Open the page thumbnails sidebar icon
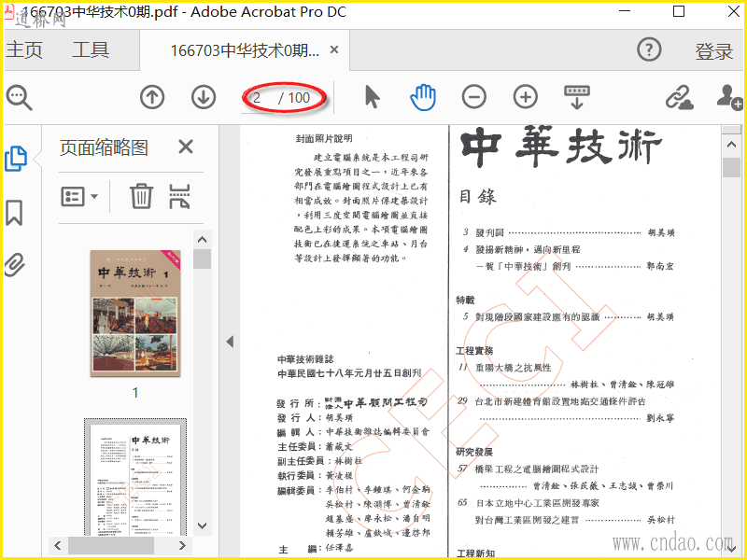Screen dimensions: 747x560 point(16,159)
